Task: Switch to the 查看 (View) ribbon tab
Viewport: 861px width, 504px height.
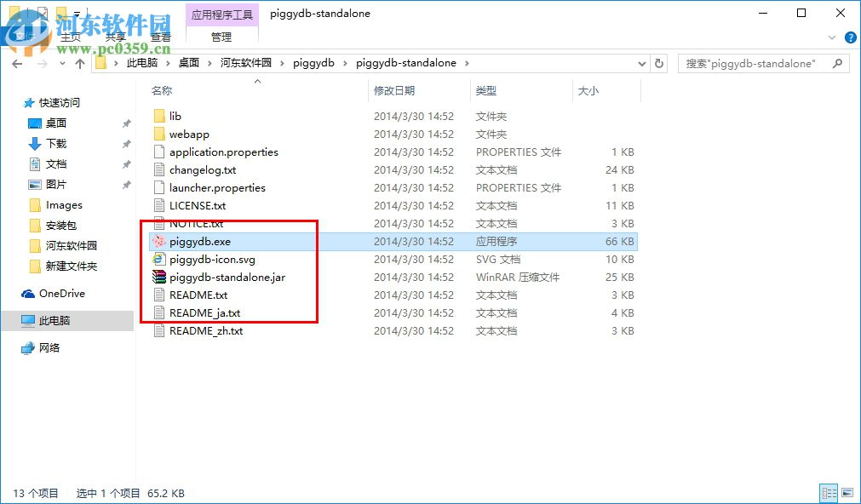Action: [x=162, y=36]
